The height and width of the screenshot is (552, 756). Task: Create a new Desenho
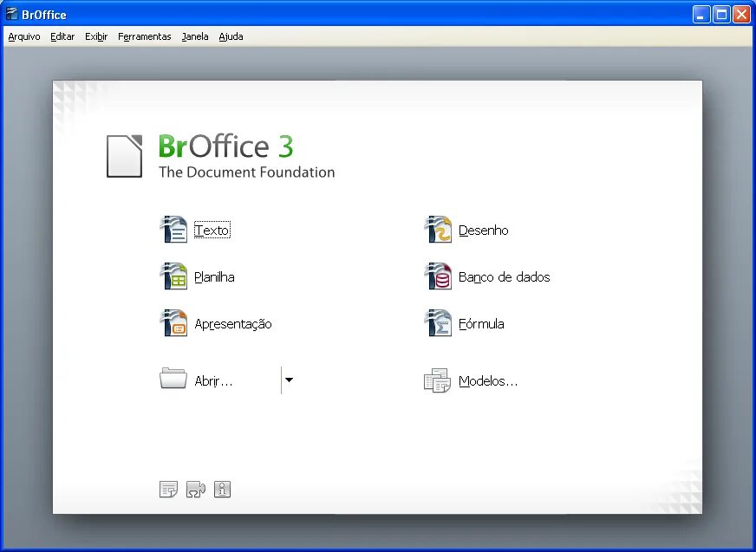point(483,230)
